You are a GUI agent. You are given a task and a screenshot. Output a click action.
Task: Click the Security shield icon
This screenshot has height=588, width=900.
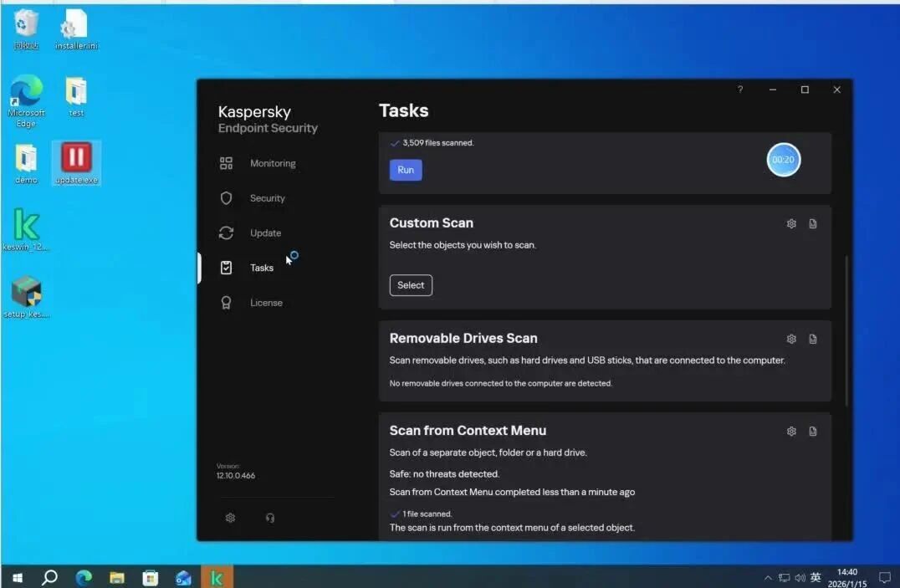[226, 198]
